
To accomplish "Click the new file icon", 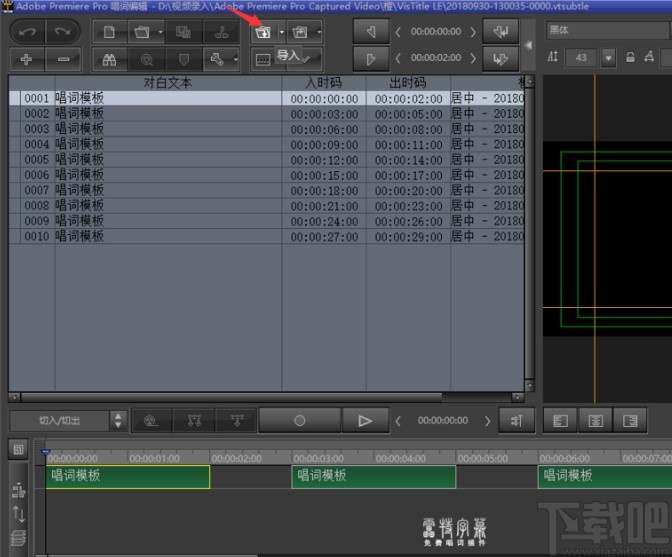I will point(110,32).
